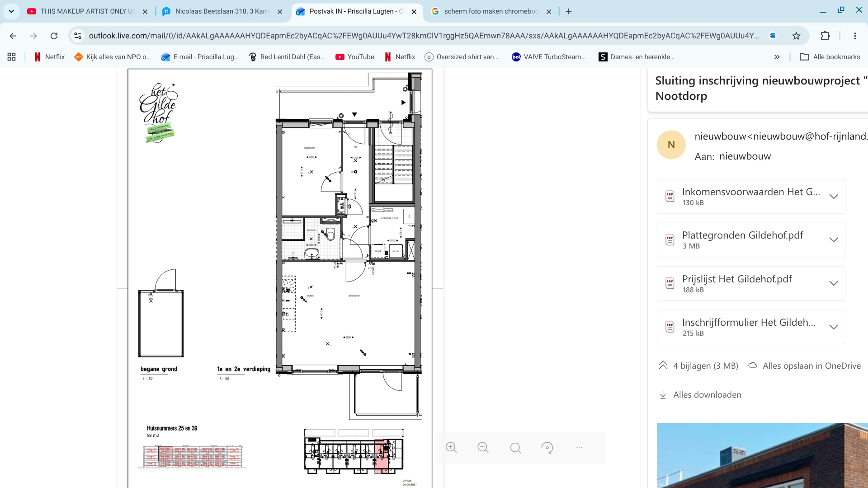868x488 pixels.
Task: Open Oversized shirt van... bookmark
Action: pyautogui.click(x=462, y=57)
